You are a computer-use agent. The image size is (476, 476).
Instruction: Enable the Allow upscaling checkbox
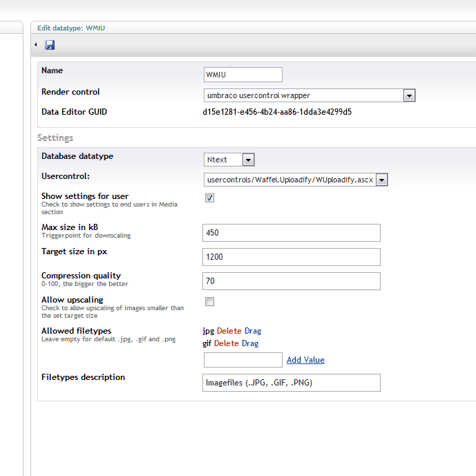coord(209,301)
